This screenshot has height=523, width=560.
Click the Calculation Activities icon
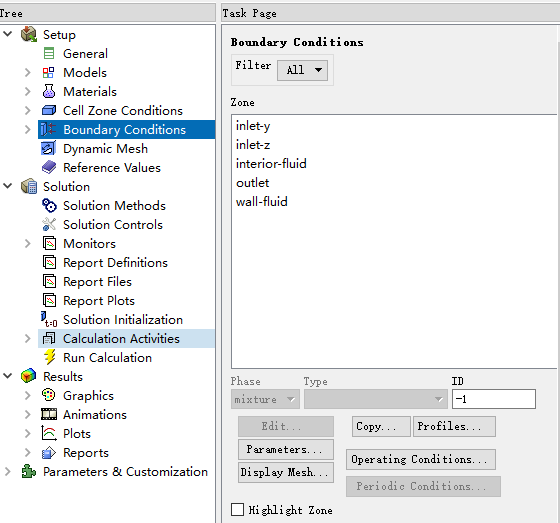[x=49, y=338]
